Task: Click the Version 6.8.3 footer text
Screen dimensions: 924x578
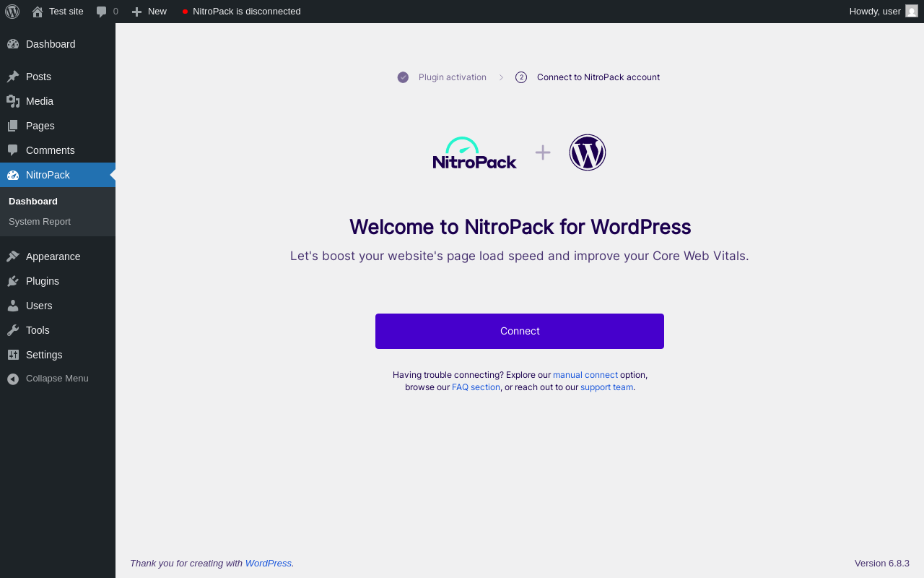Action: 882,563
